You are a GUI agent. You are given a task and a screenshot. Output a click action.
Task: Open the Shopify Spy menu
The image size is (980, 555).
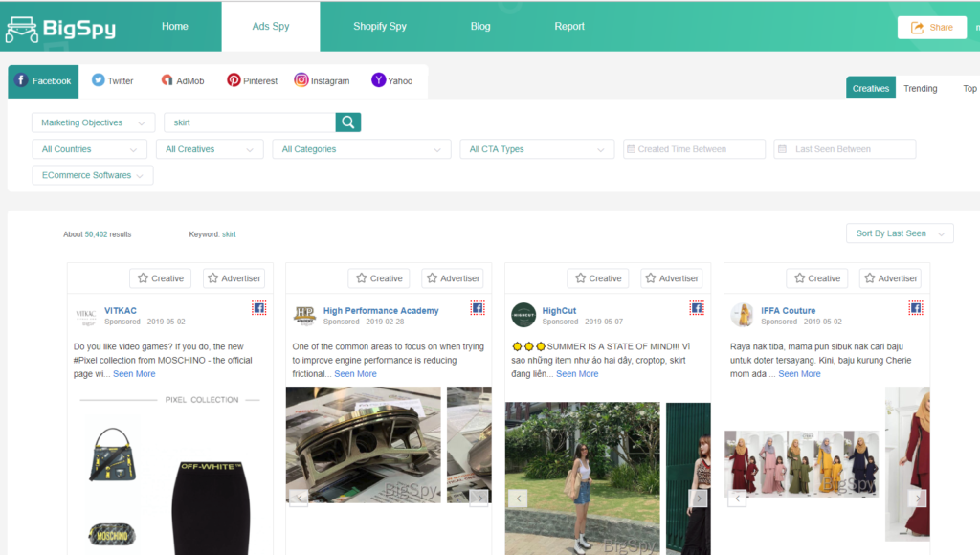380,26
